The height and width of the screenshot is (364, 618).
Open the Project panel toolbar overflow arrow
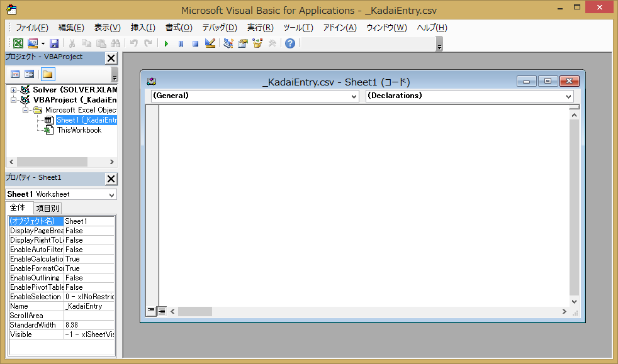point(115,74)
